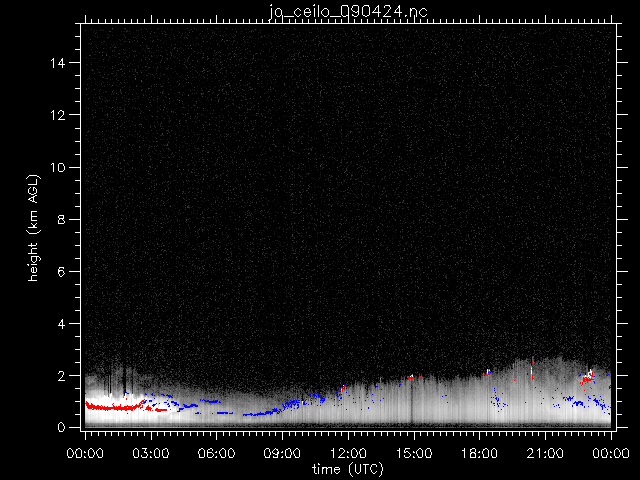
Task: Select the 12 km height tick label
Action: pos(60,115)
